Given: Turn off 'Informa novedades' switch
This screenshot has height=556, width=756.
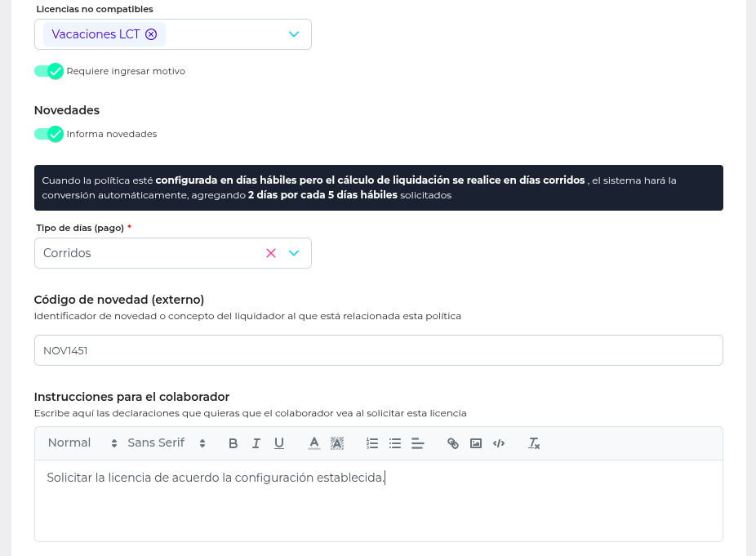Looking at the screenshot, I should 49,134.
